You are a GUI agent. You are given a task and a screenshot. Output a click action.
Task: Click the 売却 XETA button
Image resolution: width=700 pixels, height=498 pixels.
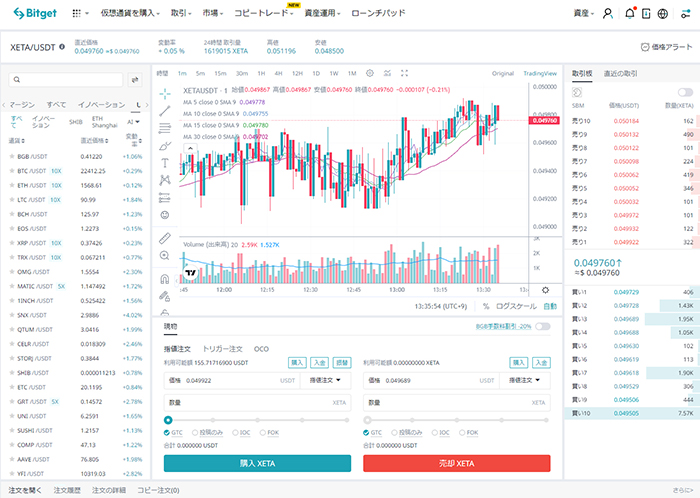click(x=457, y=463)
